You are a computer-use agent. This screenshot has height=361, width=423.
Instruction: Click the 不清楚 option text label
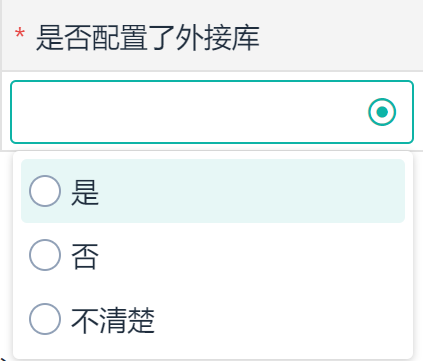pyautogui.click(x=113, y=320)
